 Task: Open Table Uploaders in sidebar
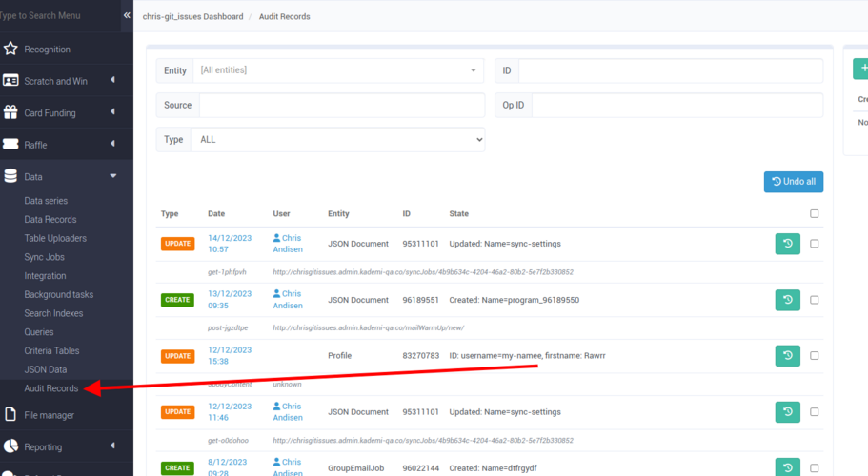(55, 238)
